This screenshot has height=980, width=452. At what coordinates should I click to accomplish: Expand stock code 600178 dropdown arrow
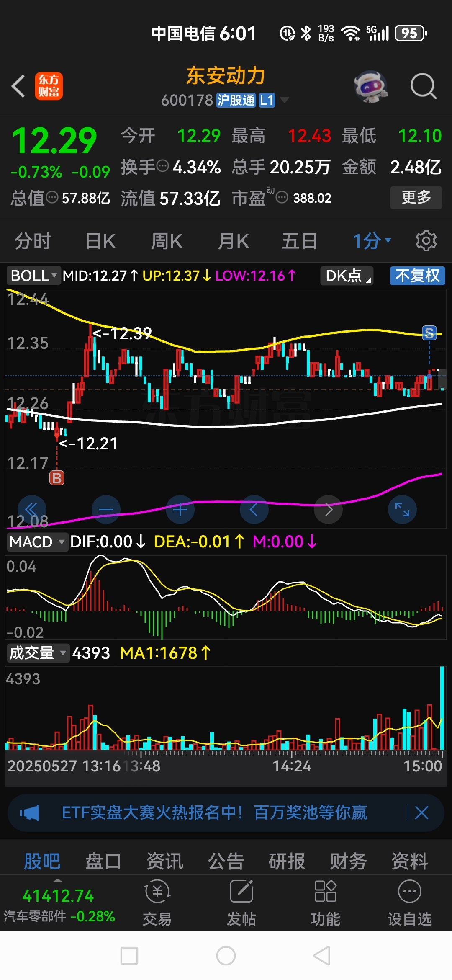(x=285, y=100)
